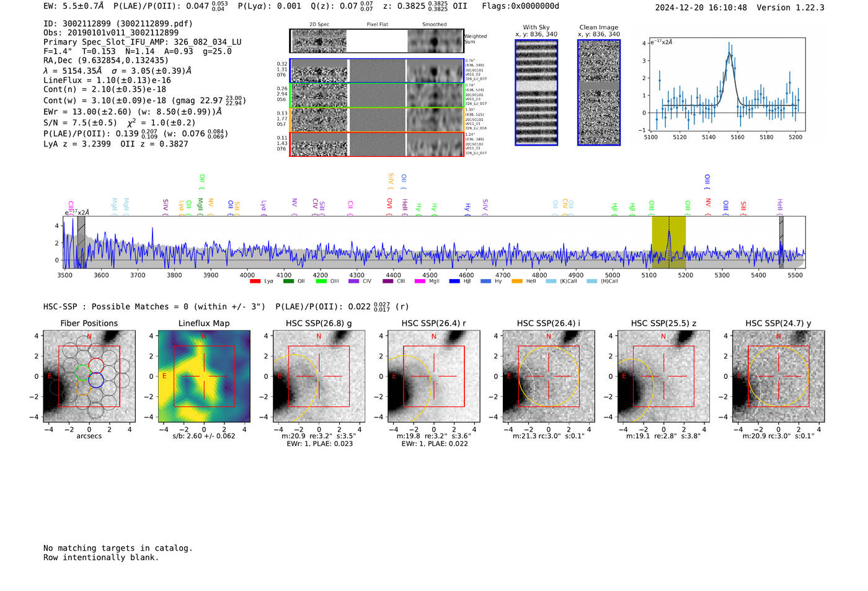Select the Lineflux Map panel
Screen dimensions: 868x591
[x=204, y=376]
